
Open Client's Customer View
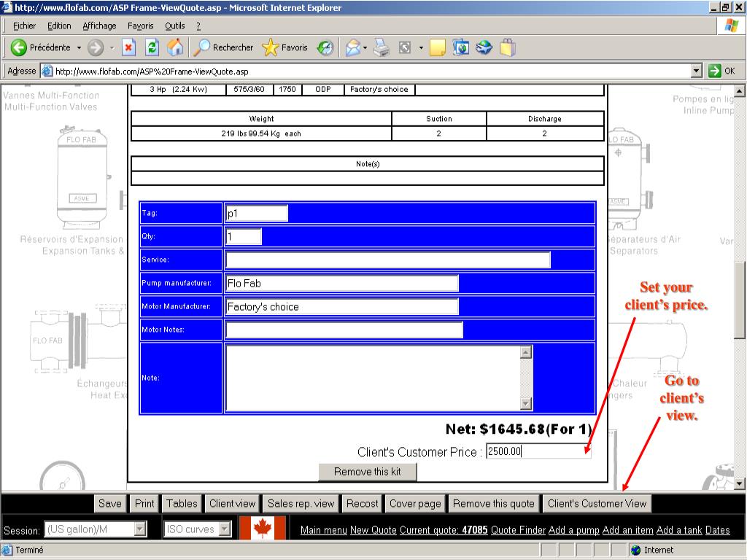597,503
